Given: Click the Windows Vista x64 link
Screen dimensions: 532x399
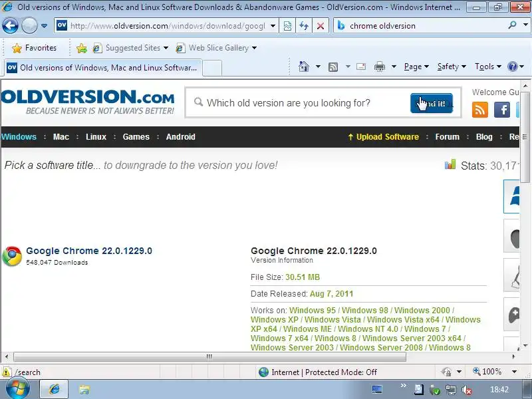Looking at the screenshot, I should [x=403, y=320].
